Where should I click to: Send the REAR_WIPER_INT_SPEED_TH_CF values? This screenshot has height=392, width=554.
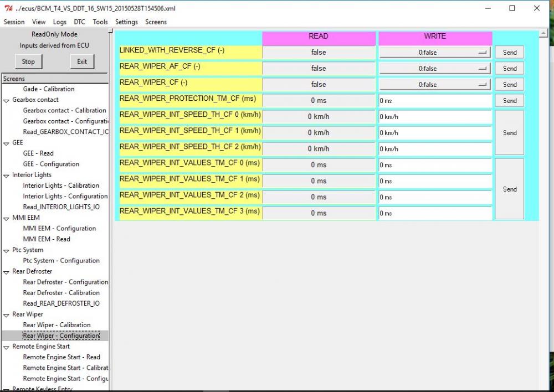coord(510,133)
